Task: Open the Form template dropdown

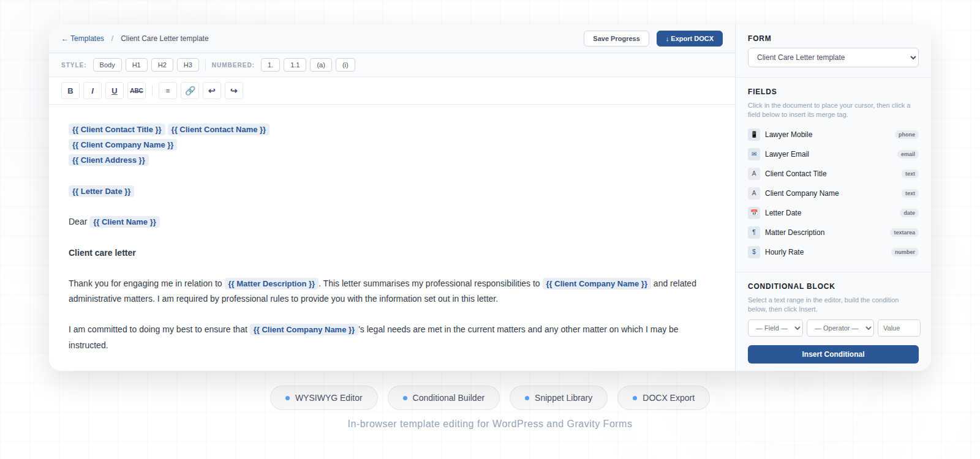Action: (x=833, y=58)
